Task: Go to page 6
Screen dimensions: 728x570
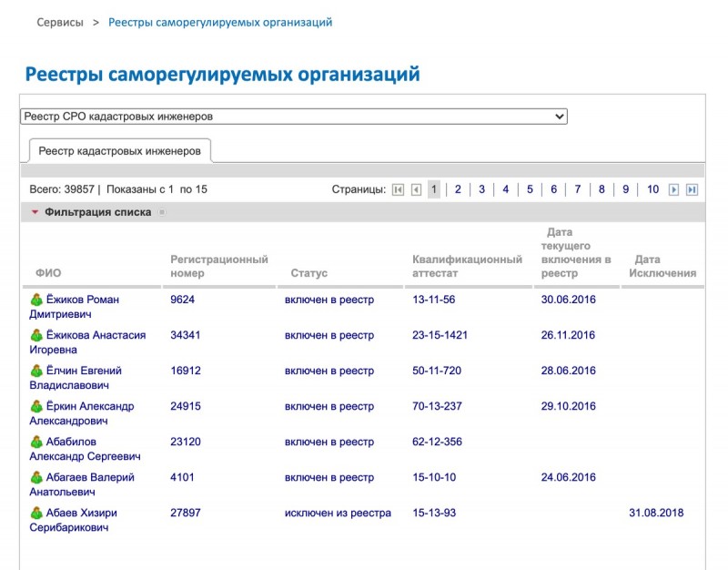Action: pyautogui.click(x=554, y=189)
